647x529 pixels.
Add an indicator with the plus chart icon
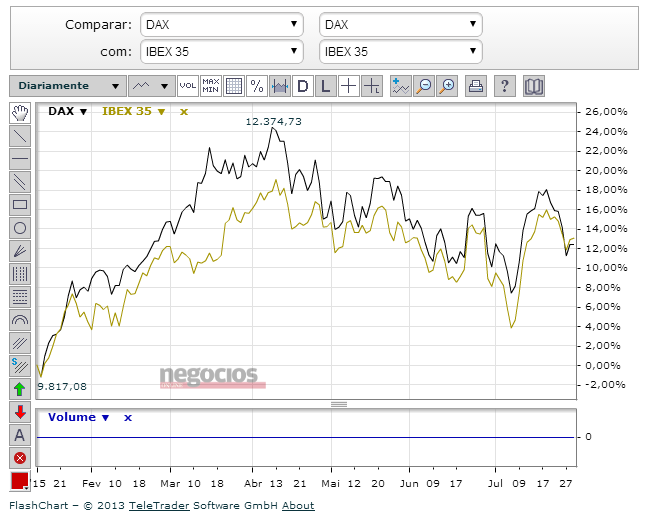click(401, 86)
